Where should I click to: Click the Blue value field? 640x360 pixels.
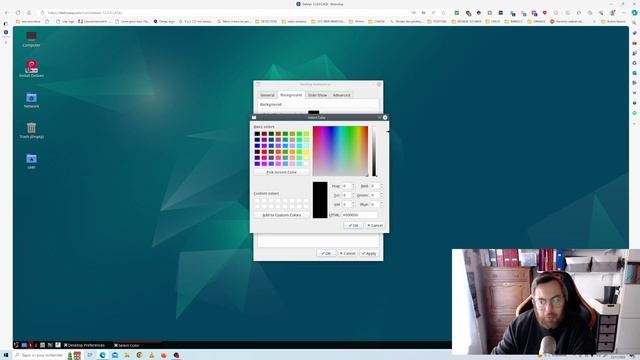376,204
